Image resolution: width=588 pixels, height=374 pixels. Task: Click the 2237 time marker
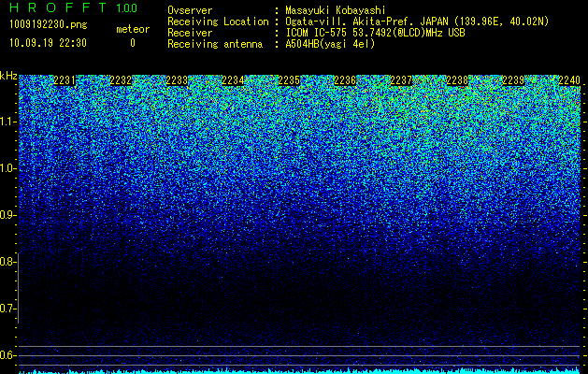401,80
